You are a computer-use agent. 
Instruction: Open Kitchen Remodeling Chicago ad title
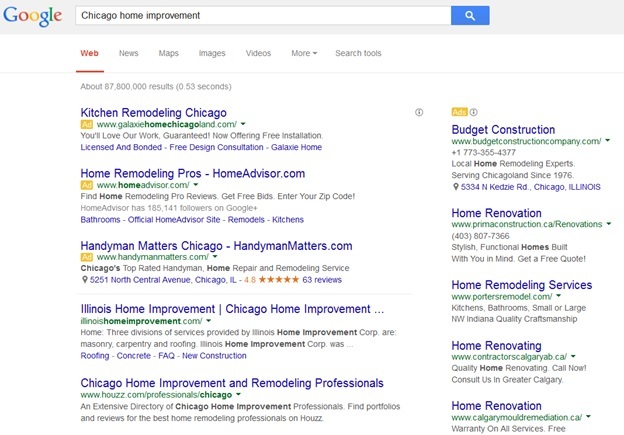[154, 113]
